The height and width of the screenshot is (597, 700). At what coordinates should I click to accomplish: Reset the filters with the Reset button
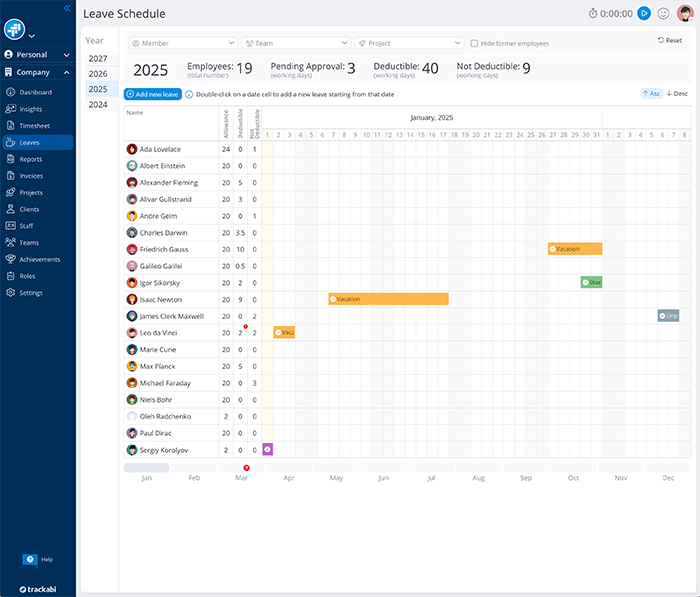tap(669, 40)
